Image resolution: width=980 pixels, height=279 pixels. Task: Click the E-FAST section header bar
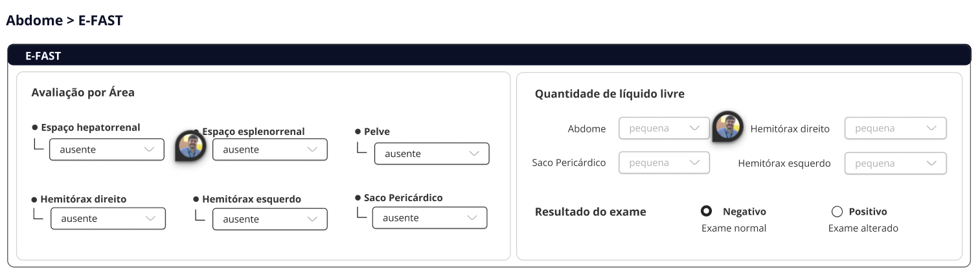click(x=489, y=56)
